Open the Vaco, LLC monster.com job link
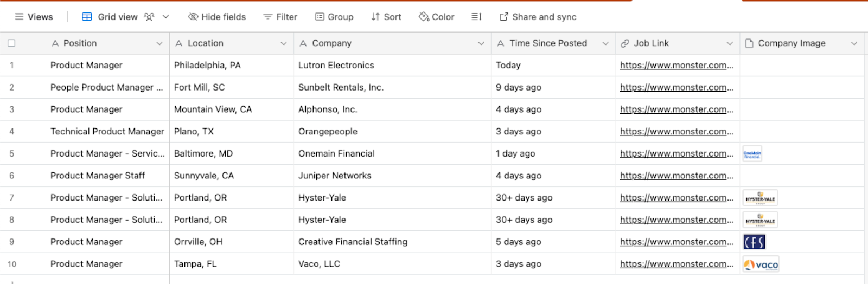Image resolution: width=868 pixels, height=284 pixels. tap(676, 264)
